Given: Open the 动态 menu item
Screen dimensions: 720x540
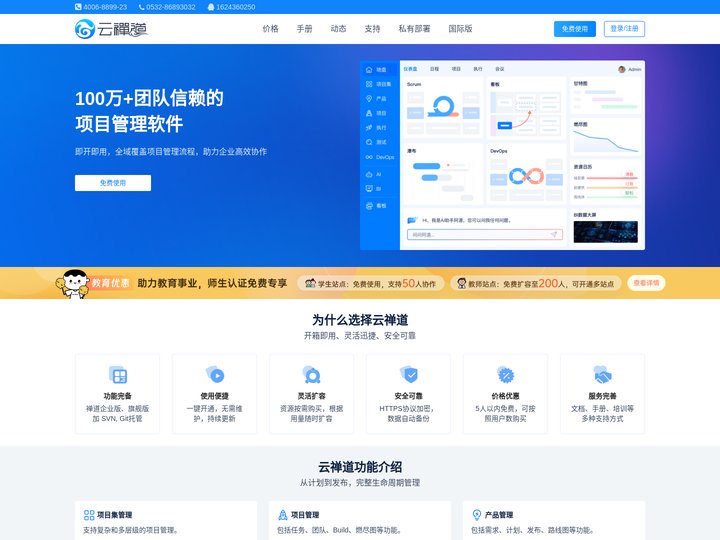Looking at the screenshot, I should pos(338,28).
